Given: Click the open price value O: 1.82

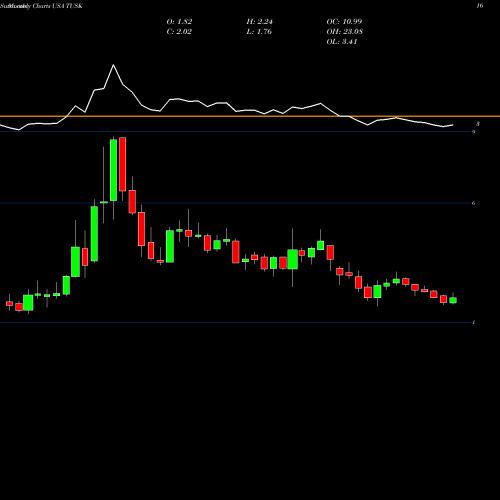Looking at the screenshot, I should pos(179,22).
